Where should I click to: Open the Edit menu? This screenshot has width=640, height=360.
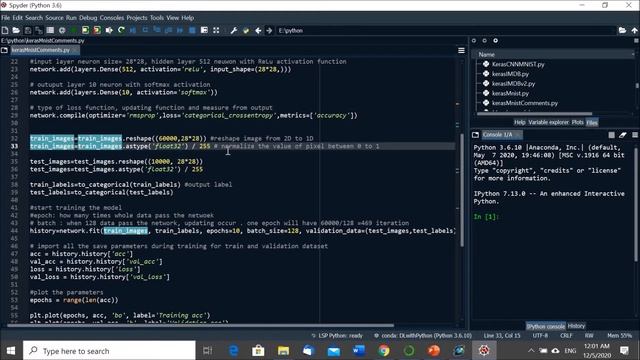click(x=18, y=18)
